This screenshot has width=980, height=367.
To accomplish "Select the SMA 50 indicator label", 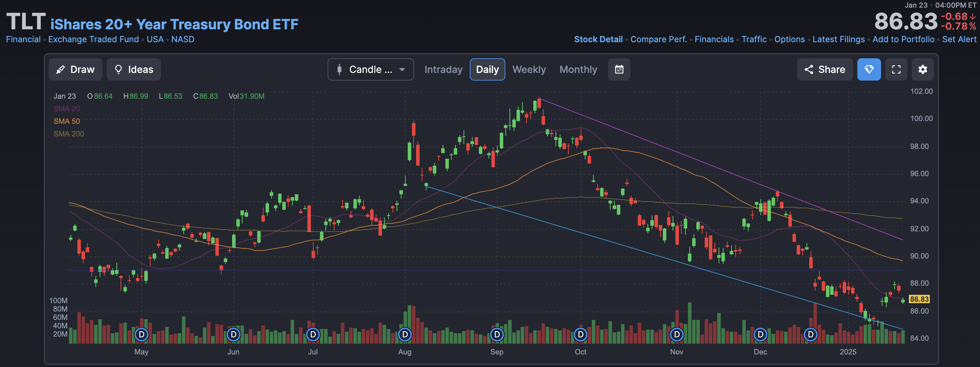I will point(67,121).
